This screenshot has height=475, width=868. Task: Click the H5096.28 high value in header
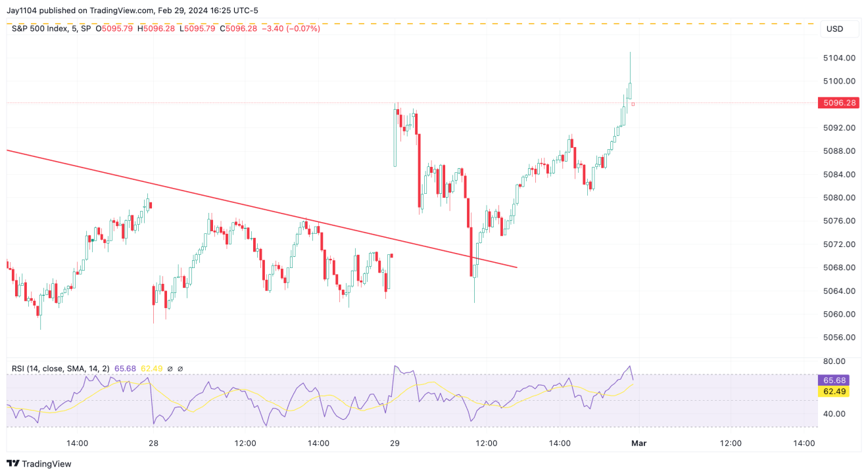click(x=156, y=29)
